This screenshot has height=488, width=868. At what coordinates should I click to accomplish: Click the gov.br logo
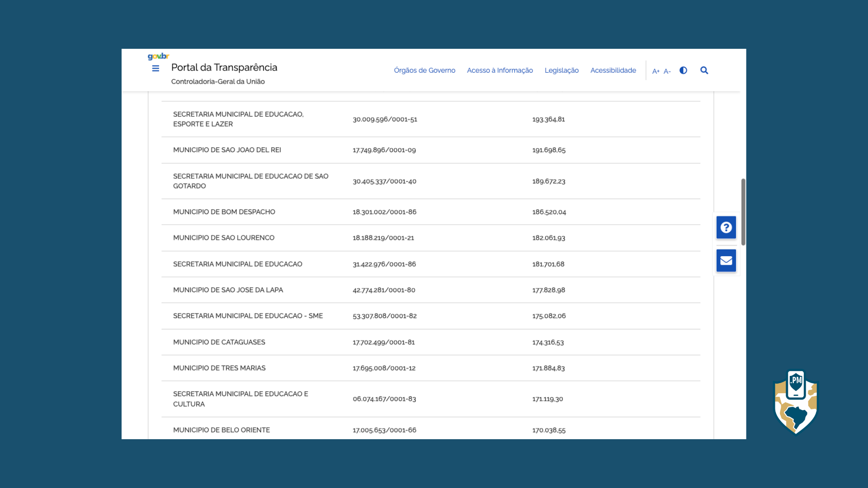(158, 56)
